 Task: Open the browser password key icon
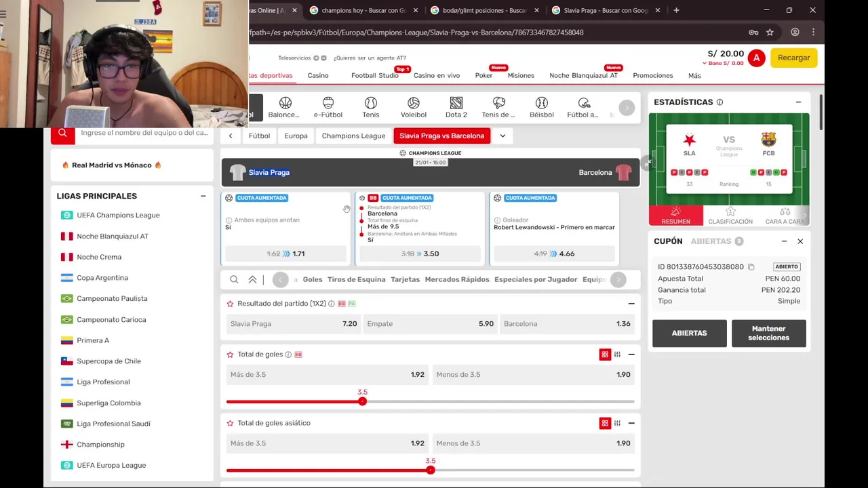753,32
